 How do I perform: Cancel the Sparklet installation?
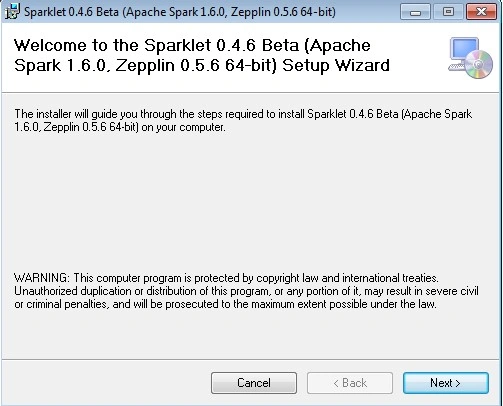(254, 383)
